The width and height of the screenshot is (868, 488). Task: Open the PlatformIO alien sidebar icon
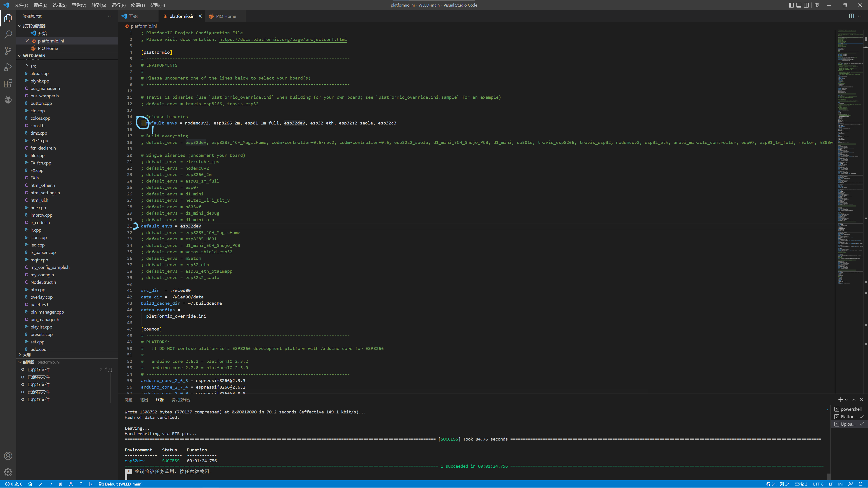tap(8, 100)
